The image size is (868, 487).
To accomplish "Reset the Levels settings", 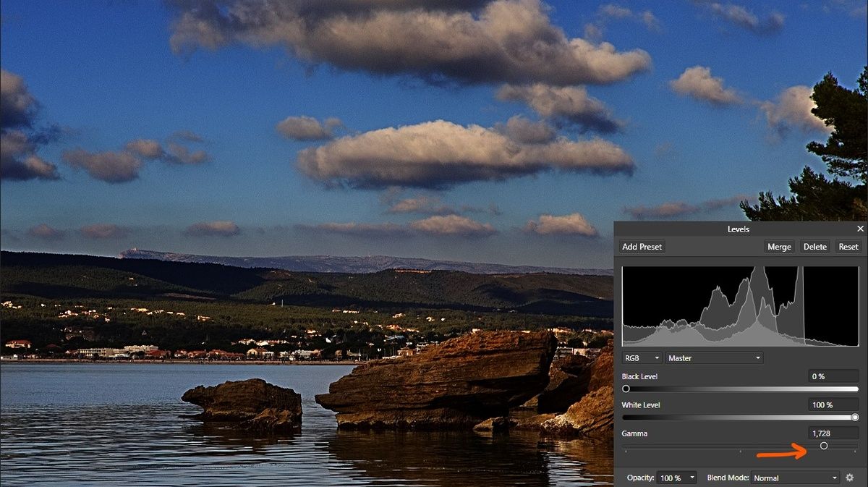I will (848, 247).
